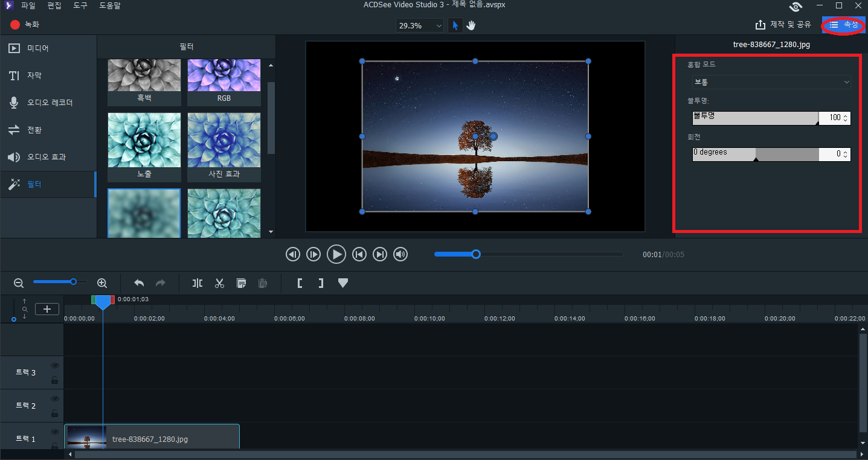Zoom out the timeline with minus magnifier
Image resolution: width=868 pixels, height=460 pixels.
tap(19, 283)
